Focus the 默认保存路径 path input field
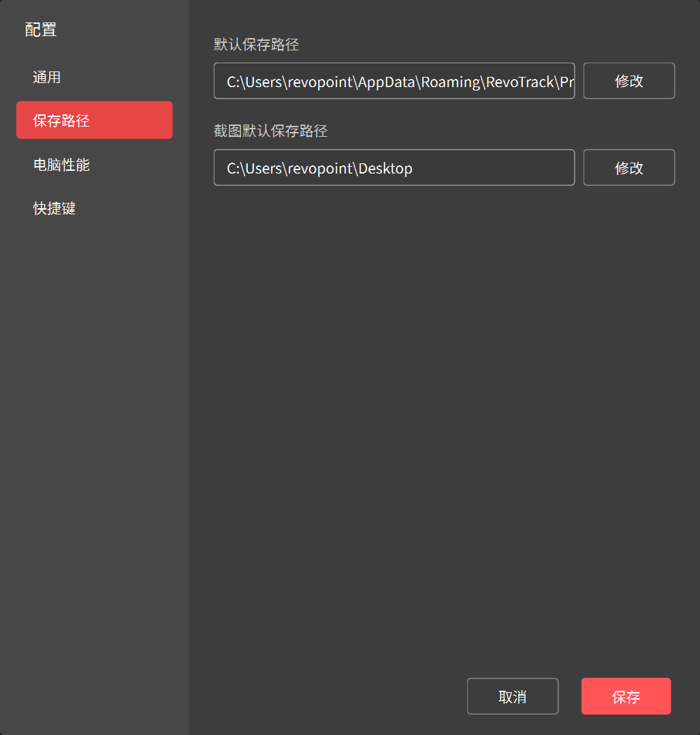Image resolution: width=700 pixels, height=735 pixels. (x=394, y=82)
